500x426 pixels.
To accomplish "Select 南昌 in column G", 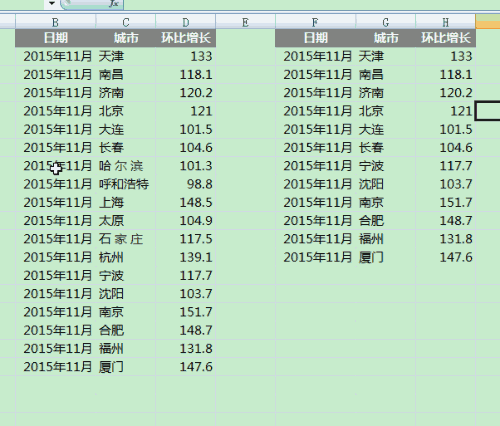I will [386, 74].
